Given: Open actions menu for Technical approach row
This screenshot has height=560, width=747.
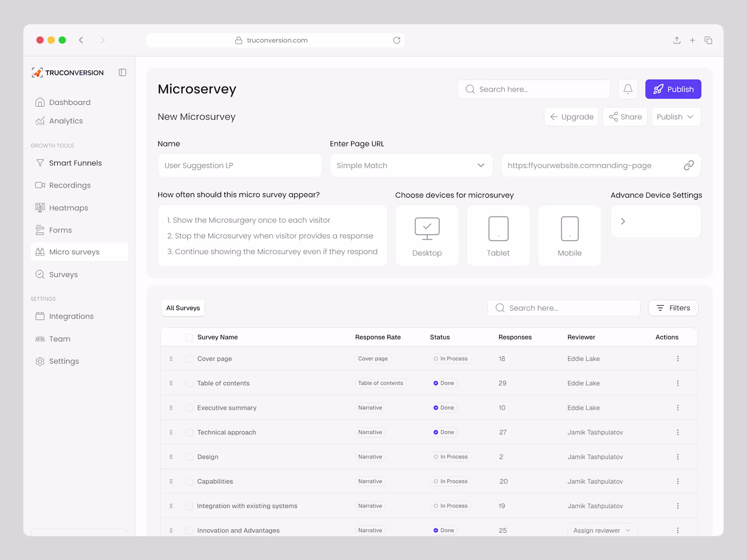Looking at the screenshot, I should click(678, 432).
